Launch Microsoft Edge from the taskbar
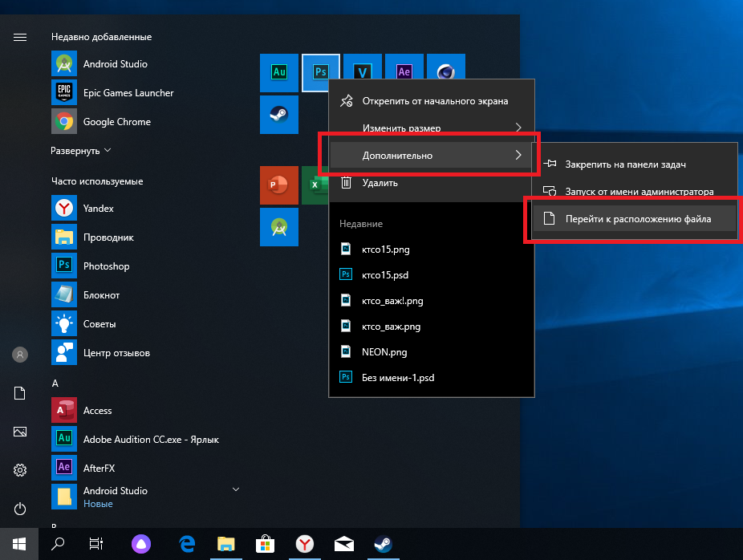The image size is (743, 560). pyautogui.click(x=187, y=544)
